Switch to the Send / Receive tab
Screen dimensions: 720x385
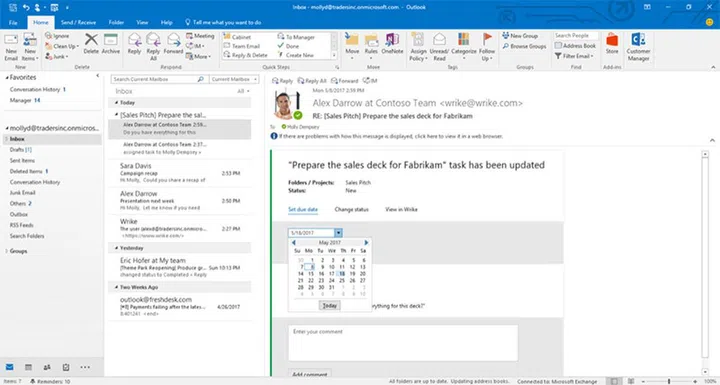[x=79, y=23]
